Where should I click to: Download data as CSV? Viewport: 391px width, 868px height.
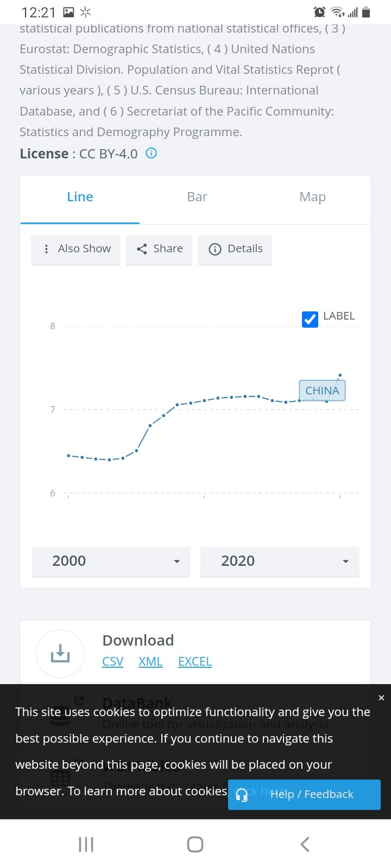[x=113, y=662]
